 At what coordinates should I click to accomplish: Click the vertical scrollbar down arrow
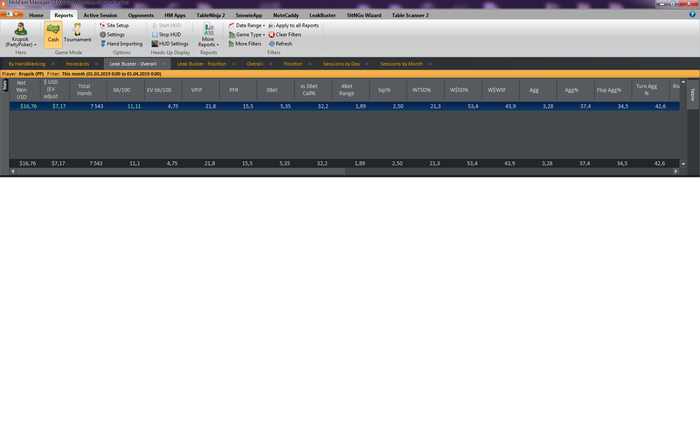click(x=683, y=164)
